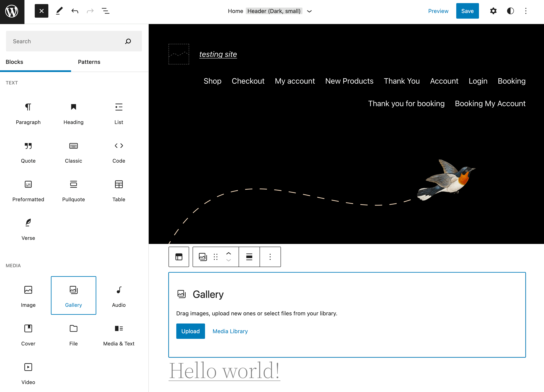Image resolution: width=544 pixels, height=392 pixels.
Task: Add a Table block
Action: click(x=119, y=191)
